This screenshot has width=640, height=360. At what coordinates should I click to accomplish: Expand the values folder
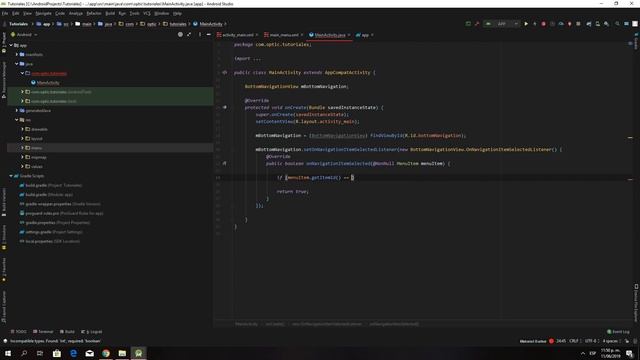click(22, 167)
